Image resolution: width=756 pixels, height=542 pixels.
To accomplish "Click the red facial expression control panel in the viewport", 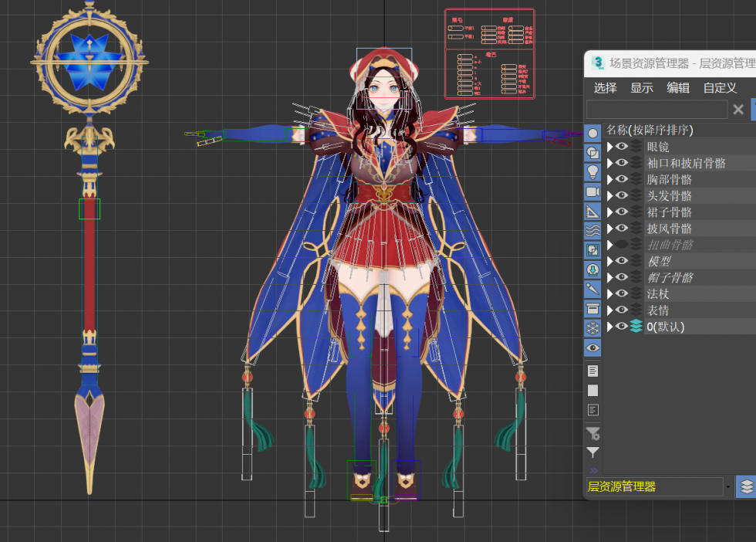I will [x=490, y=53].
